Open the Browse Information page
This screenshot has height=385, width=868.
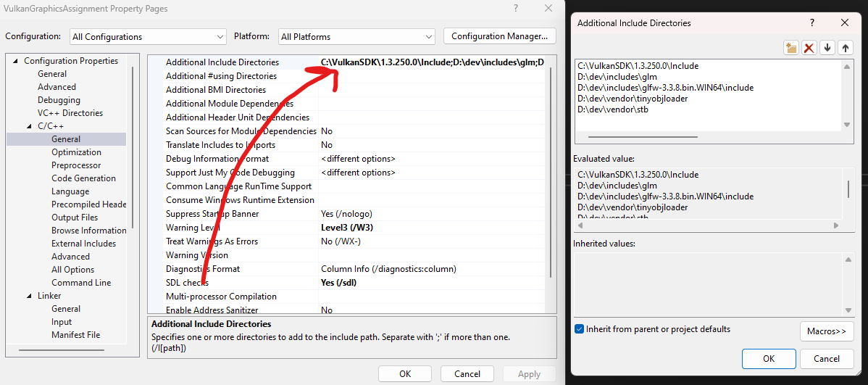pos(88,231)
